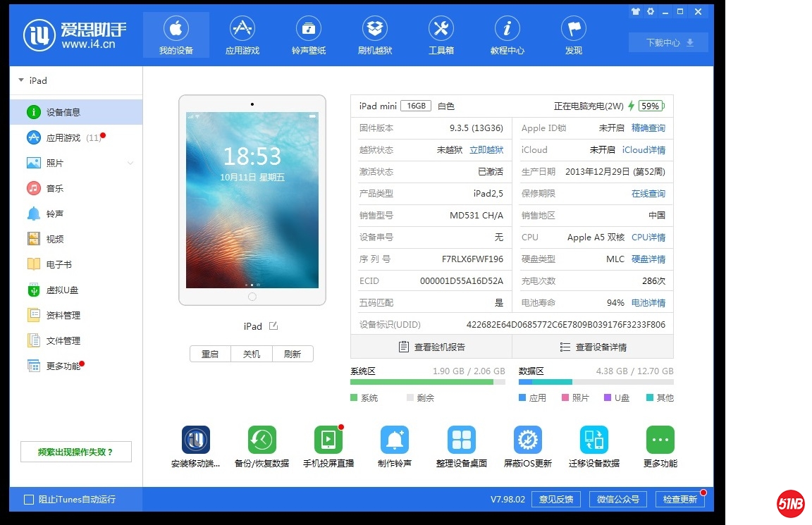Open 手机投屏直播 shortcut icon
The image size is (812, 525).
click(328, 440)
